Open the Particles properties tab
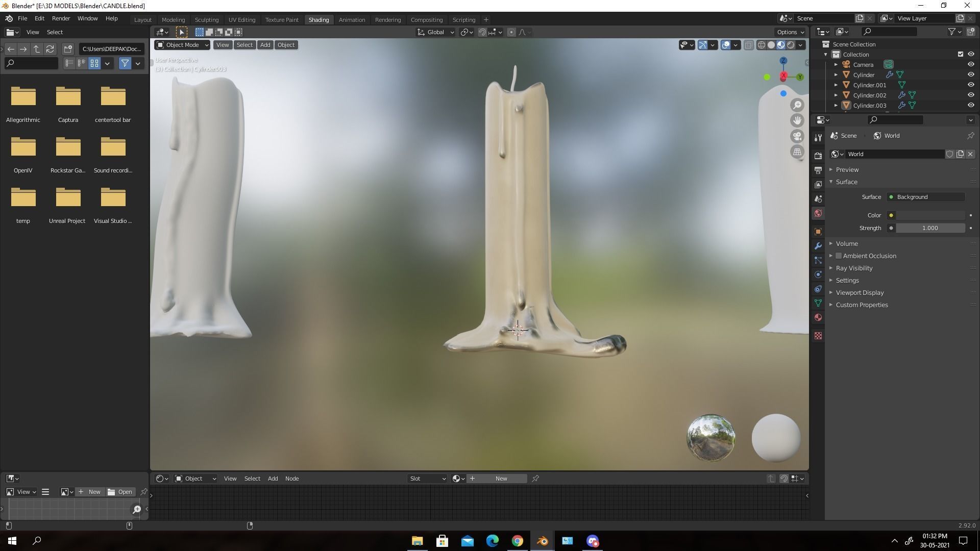The width and height of the screenshot is (980, 551). tap(818, 260)
